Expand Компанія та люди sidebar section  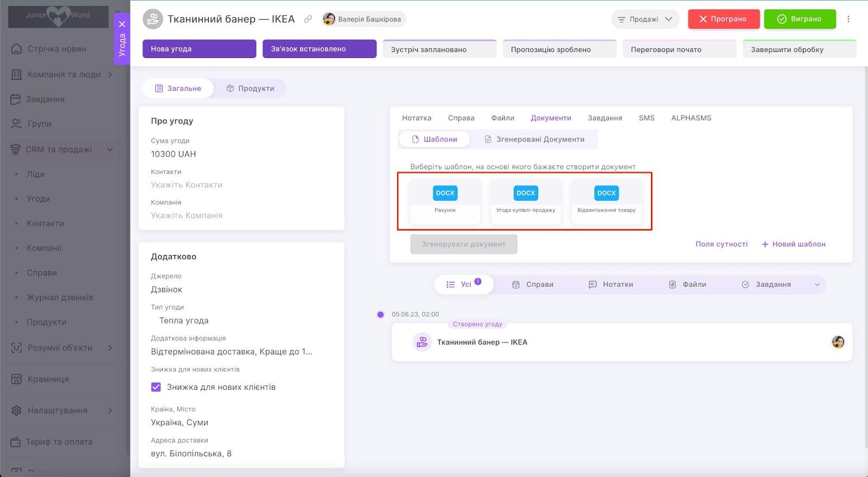110,74
